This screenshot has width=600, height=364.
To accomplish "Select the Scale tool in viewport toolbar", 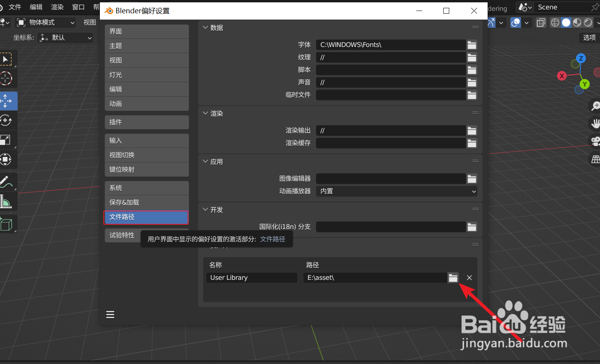I will (x=6, y=140).
